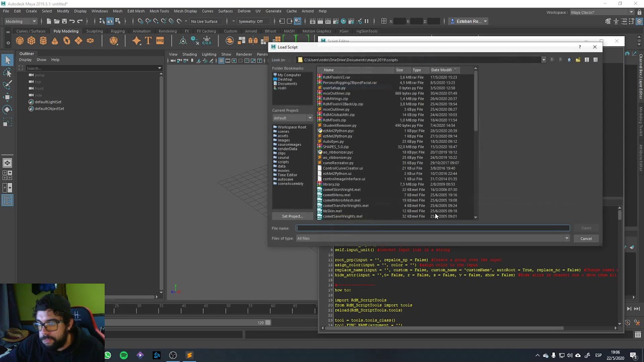The height and width of the screenshot is (362, 644).
Task: Go to parent folder in Load Script dialog
Action: point(569,60)
